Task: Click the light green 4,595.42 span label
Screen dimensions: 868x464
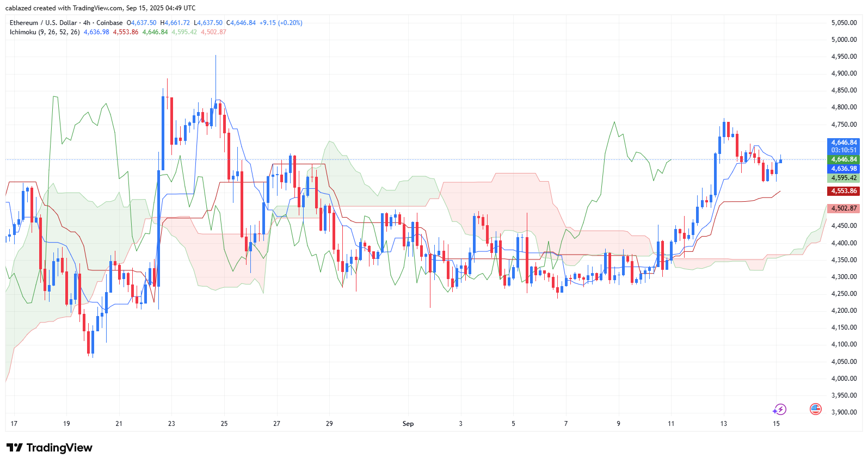Action: point(843,178)
